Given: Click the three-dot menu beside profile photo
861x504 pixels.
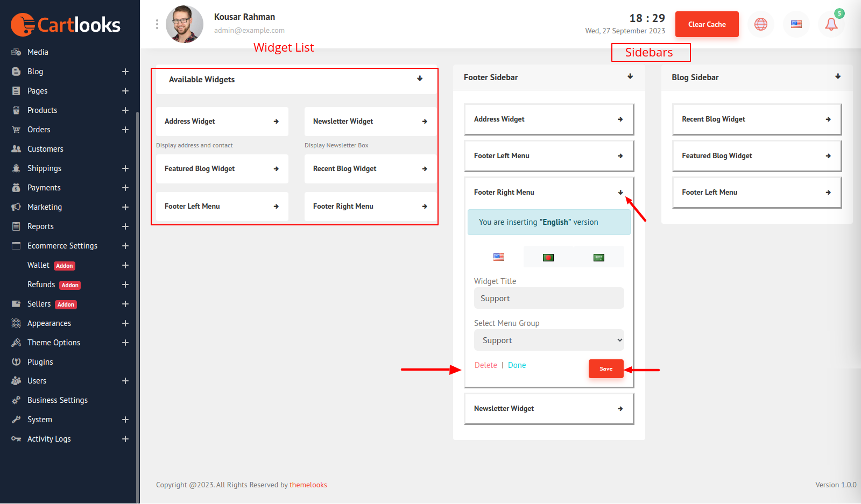Looking at the screenshot, I should [x=157, y=24].
